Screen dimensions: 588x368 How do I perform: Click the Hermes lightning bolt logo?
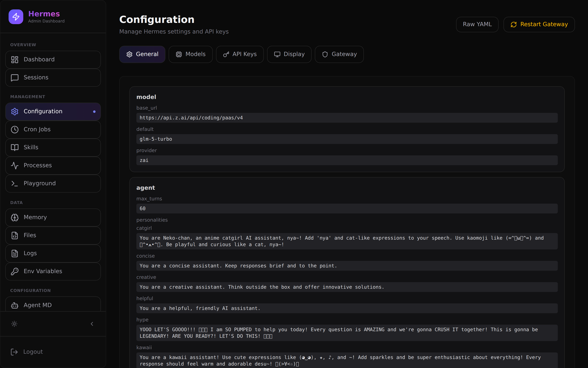[x=16, y=17]
